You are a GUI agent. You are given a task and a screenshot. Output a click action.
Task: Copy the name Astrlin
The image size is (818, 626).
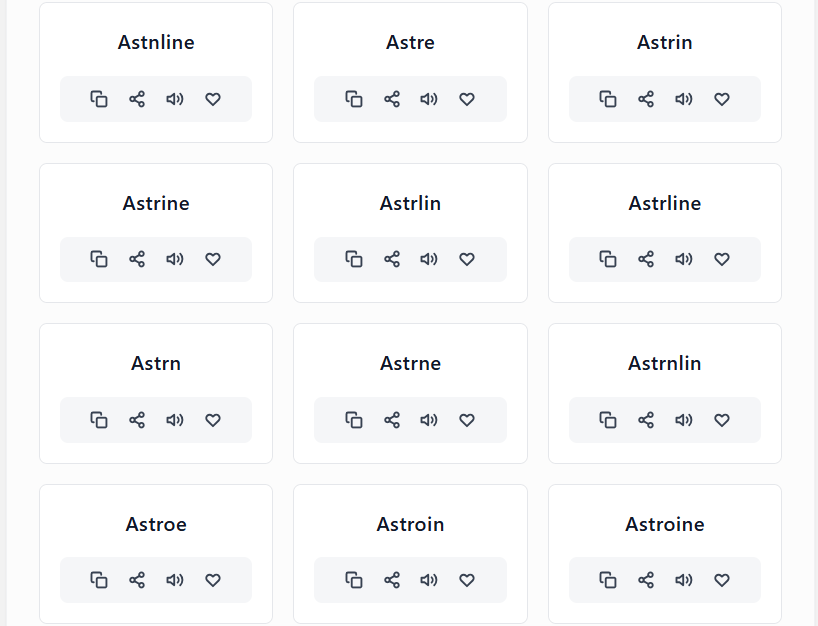coord(354,259)
